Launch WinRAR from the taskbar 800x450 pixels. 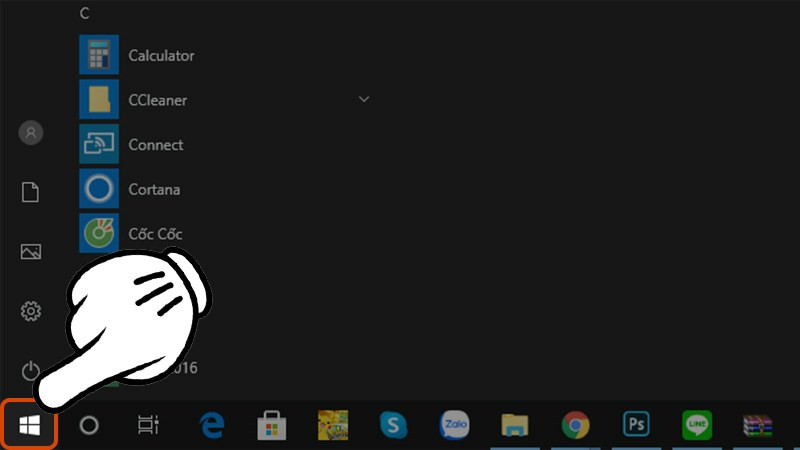click(757, 425)
